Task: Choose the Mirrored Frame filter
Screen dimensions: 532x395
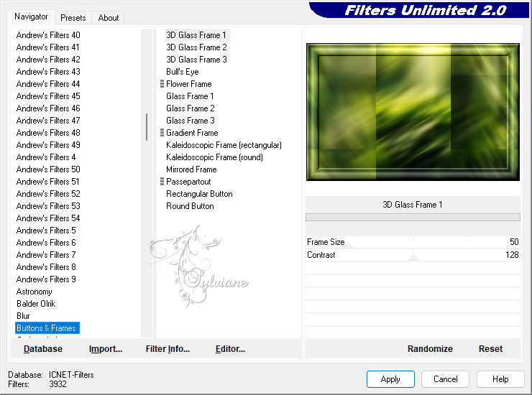Action: 191,169
